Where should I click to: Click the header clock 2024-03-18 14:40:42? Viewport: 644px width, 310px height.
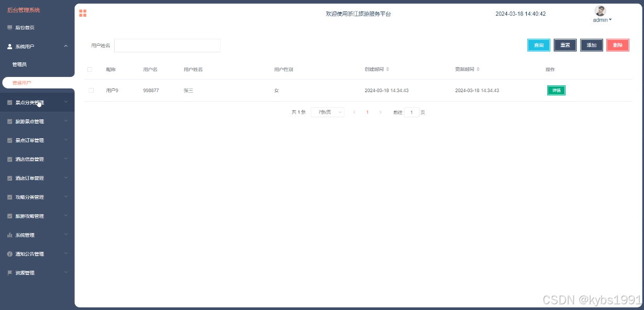[x=521, y=14]
